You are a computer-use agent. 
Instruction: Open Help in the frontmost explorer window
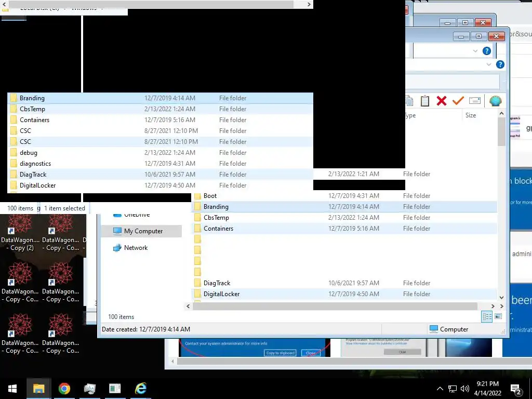click(500, 64)
